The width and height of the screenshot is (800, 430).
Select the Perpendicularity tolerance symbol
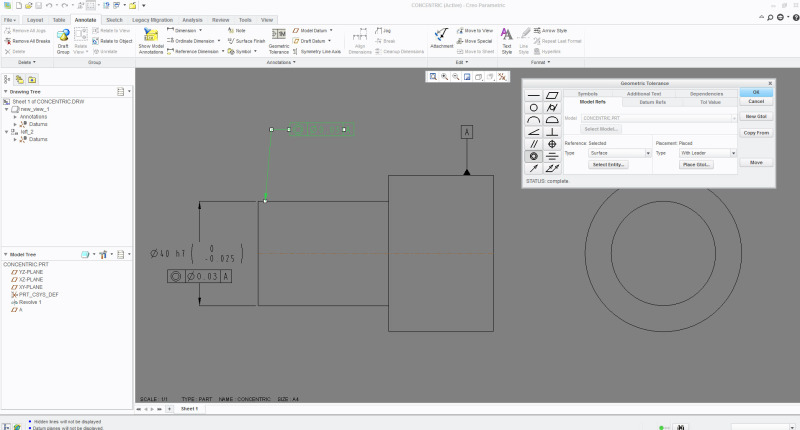tap(552, 132)
